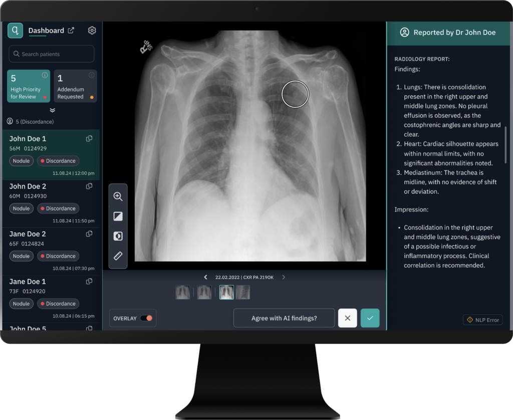Open the Dashboard tab
This screenshot has width=513, height=420.
tap(46, 31)
